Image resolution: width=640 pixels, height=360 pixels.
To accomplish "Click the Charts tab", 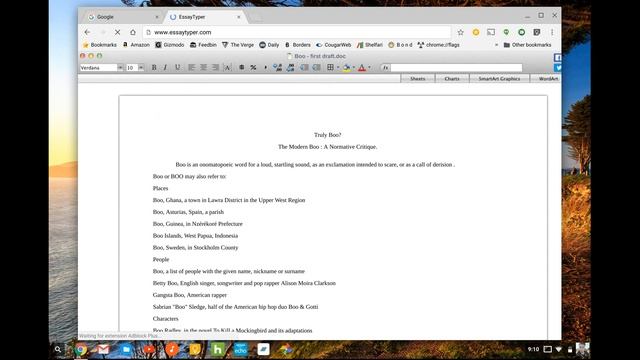I will point(452,78).
